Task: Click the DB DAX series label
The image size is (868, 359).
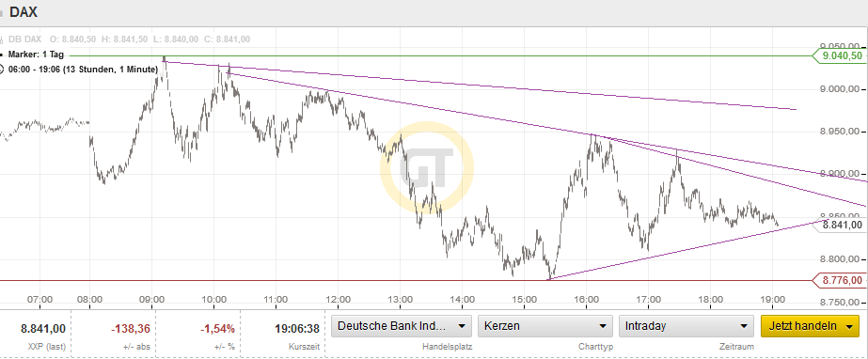Action: click(24, 39)
